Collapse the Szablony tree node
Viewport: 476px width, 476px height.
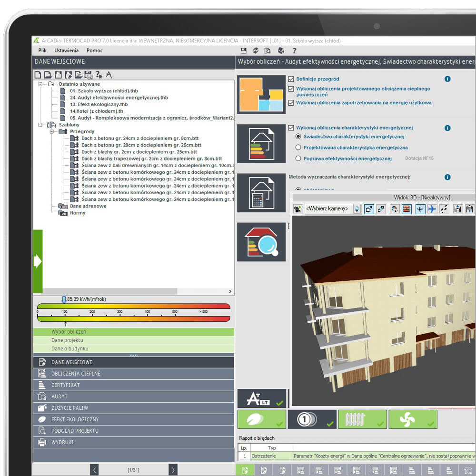click(x=40, y=125)
